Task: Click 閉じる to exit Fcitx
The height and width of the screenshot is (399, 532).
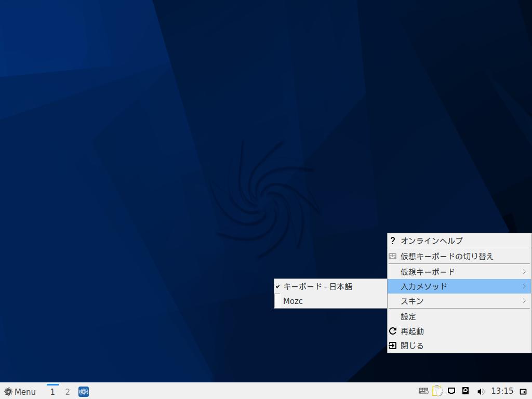Action: (x=412, y=345)
